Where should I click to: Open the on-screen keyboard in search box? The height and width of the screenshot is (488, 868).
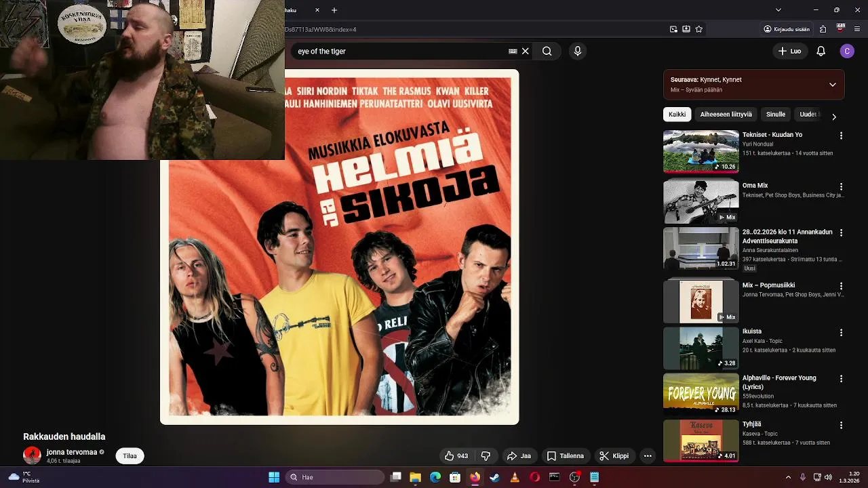[x=513, y=51]
